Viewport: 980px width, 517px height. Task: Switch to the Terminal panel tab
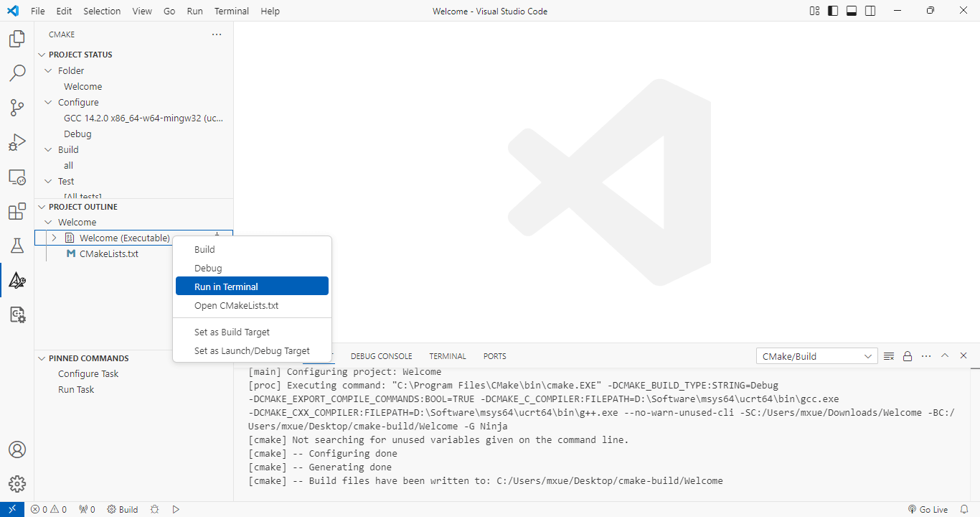[448, 356]
